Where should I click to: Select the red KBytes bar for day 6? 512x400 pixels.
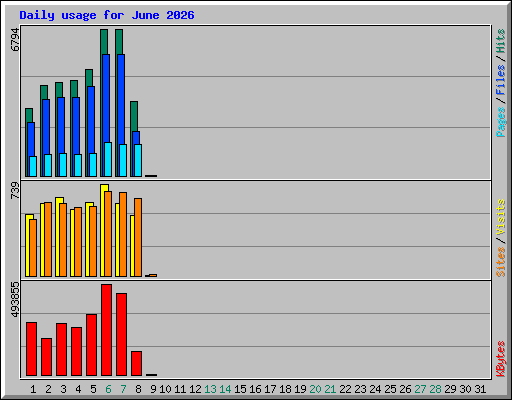point(106,330)
